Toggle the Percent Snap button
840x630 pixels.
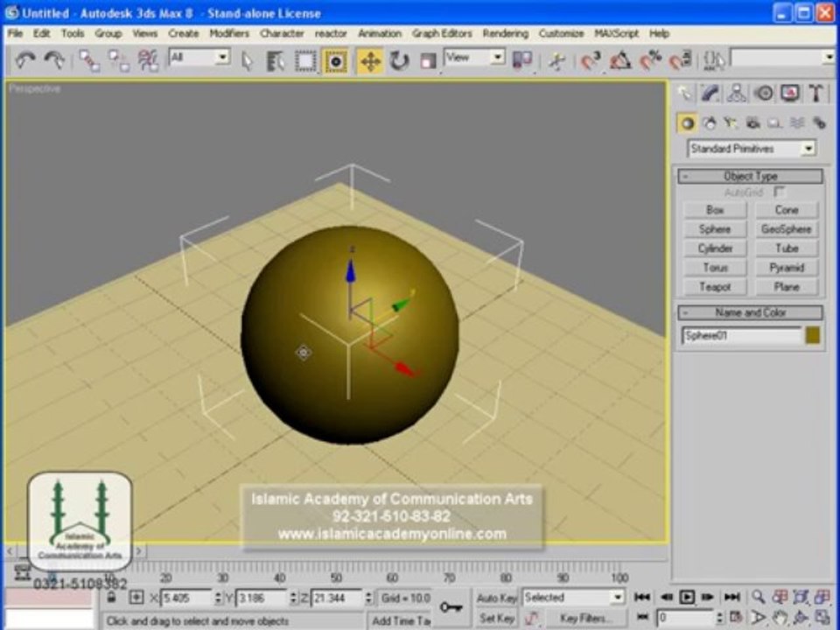(x=650, y=61)
